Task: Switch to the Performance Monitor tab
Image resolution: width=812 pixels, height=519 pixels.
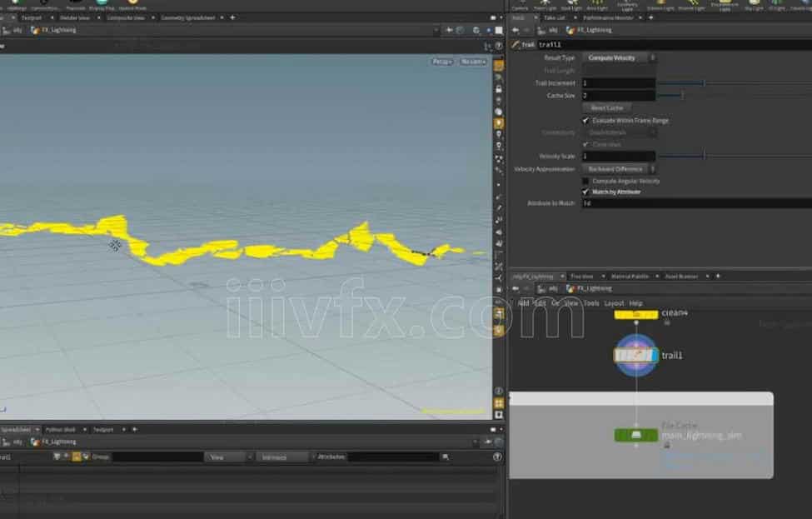Action: (608, 17)
